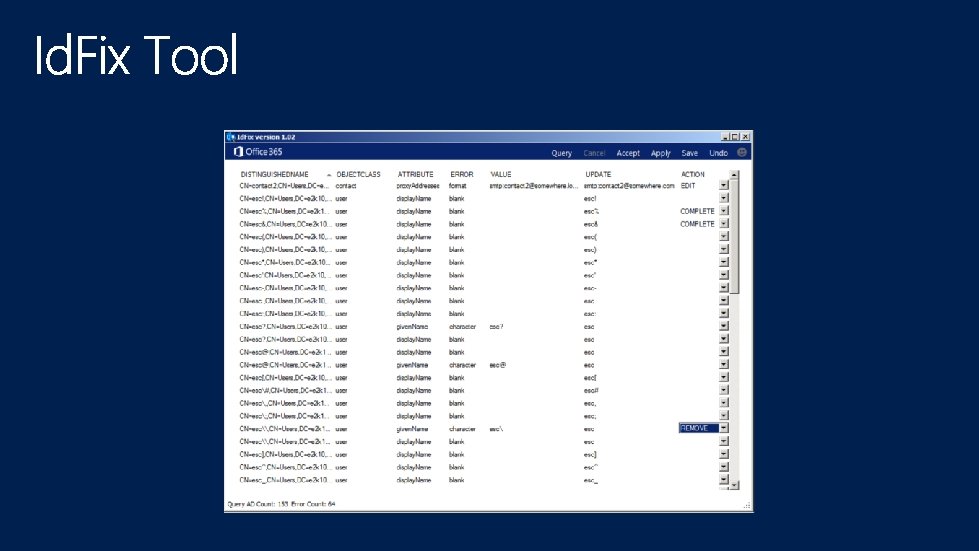The image size is (979, 551).
Task: Click Save in the toolbar
Action: (689, 153)
